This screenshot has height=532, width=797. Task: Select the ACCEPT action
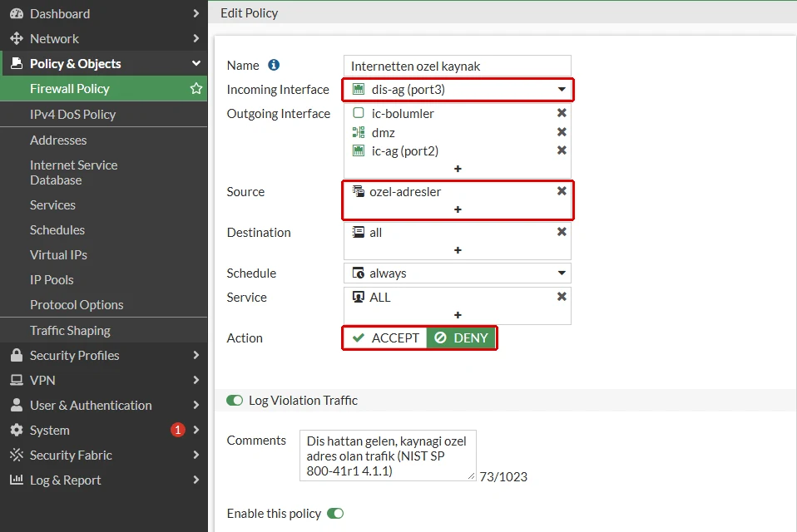385,338
